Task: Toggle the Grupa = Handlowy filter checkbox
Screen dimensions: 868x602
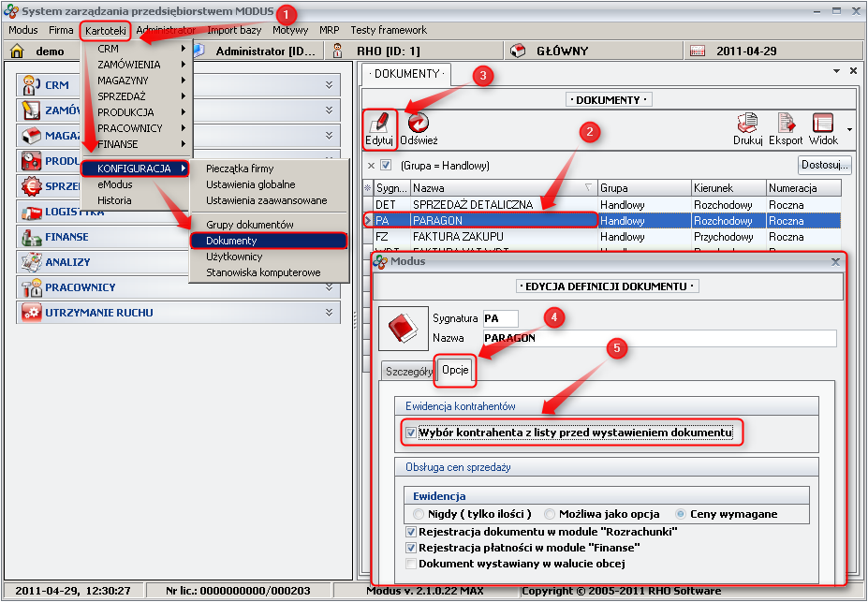Action: [x=387, y=165]
